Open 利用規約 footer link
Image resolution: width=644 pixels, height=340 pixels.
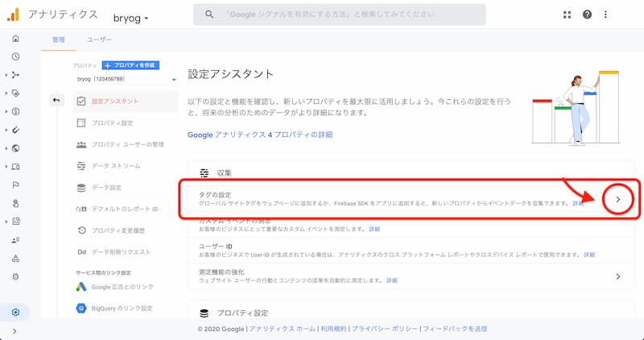click(333, 329)
